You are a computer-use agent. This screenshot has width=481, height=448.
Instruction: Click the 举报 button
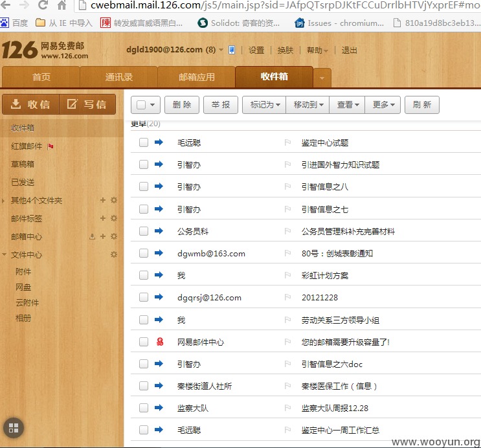point(221,105)
